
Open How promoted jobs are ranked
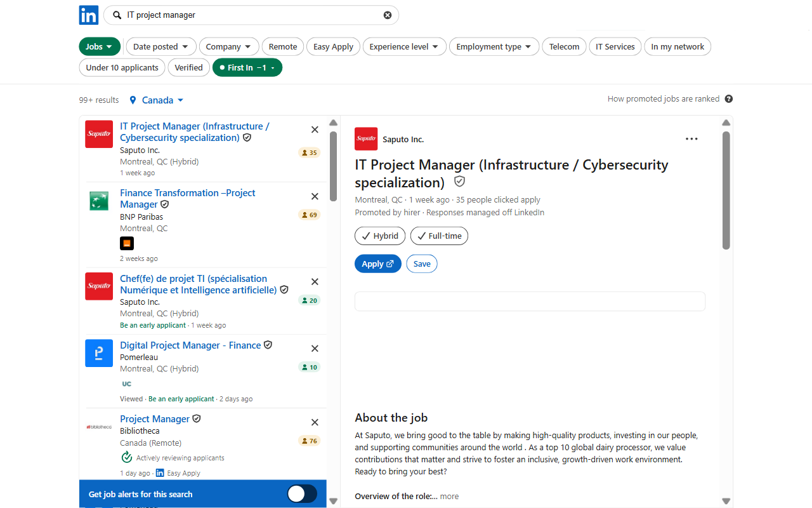click(x=664, y=99)
